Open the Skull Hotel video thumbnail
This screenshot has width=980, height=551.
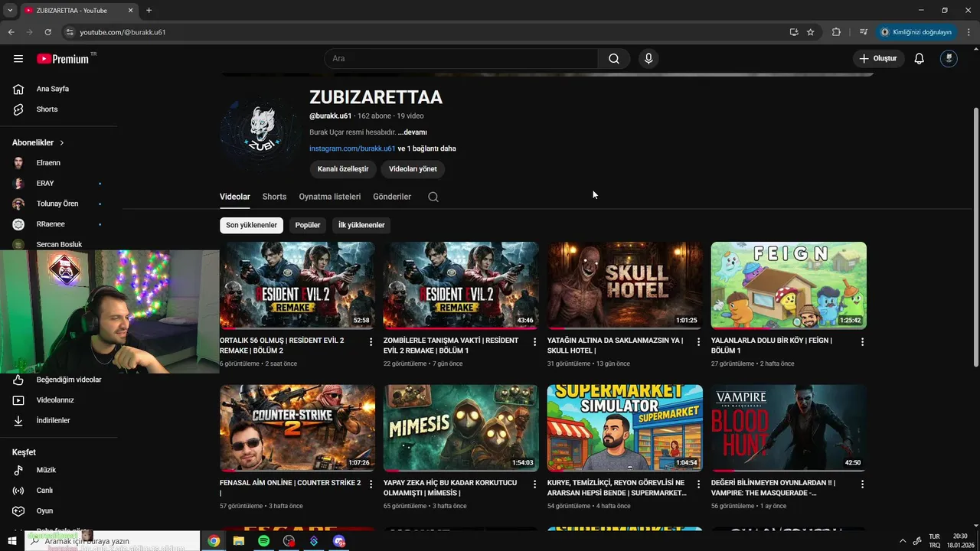tap(625, 285)
